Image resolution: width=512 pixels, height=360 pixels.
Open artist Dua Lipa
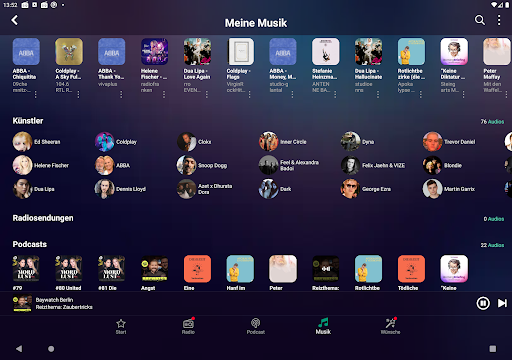[x=33, y=189]
